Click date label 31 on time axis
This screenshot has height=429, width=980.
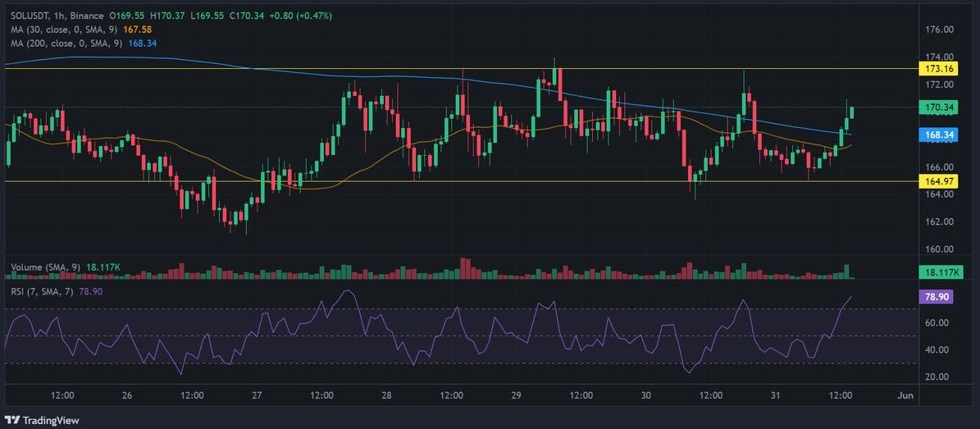[x=776, y=395]
